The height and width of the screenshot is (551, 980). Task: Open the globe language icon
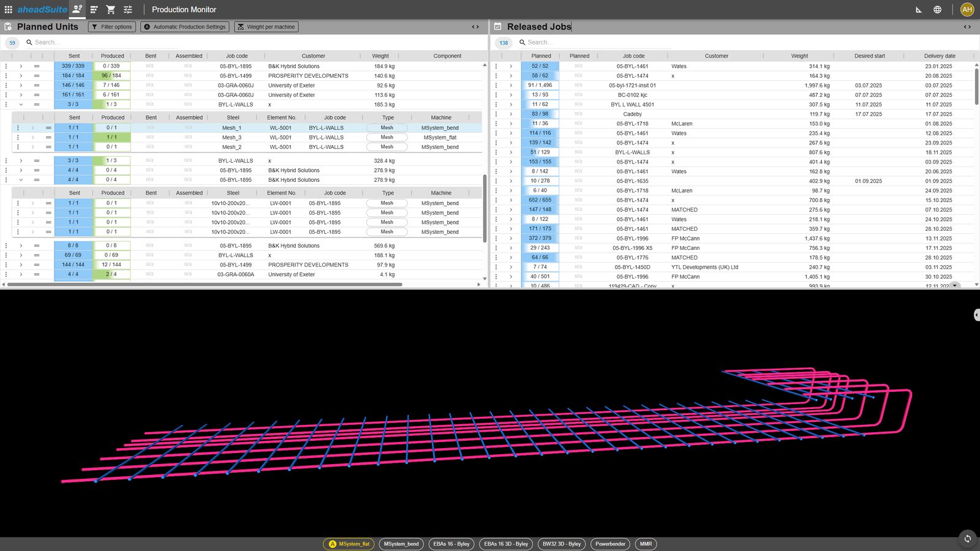[937, 9]
